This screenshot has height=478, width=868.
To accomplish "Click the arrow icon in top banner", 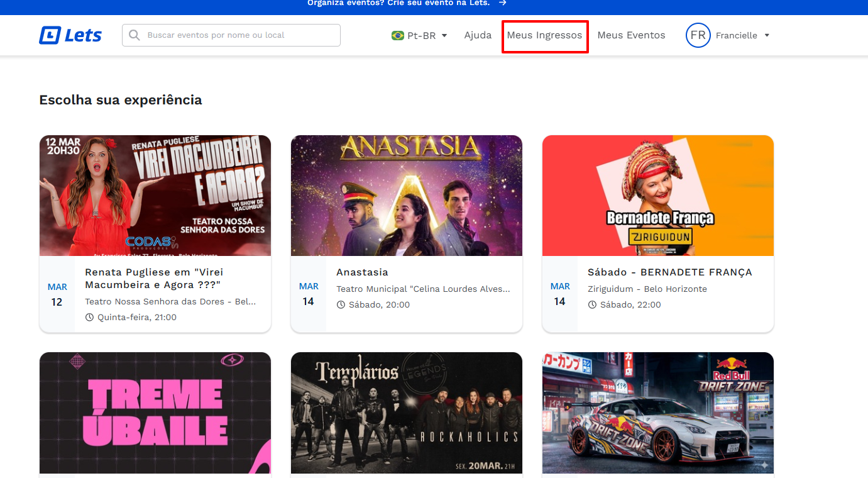I will 502,3.
